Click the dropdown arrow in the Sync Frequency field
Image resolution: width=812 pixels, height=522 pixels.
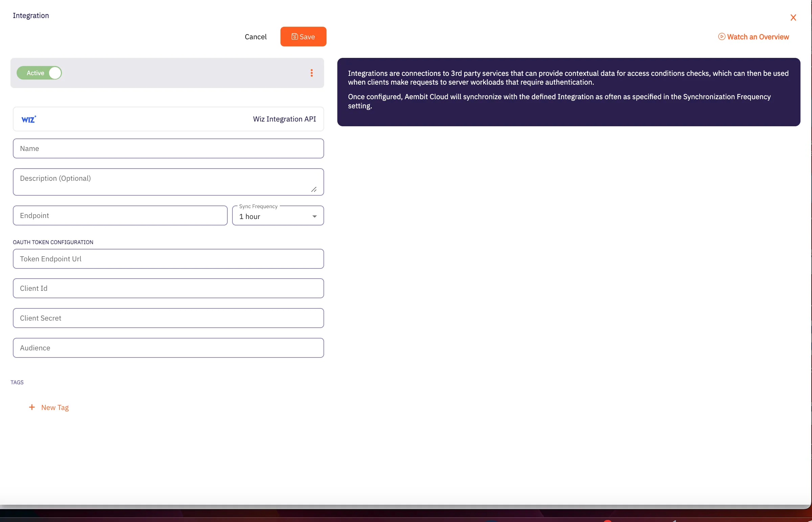click(314, 216)
